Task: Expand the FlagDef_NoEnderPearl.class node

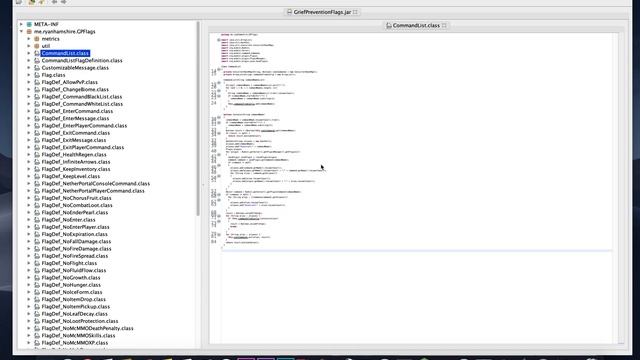Action: [29, 213]
